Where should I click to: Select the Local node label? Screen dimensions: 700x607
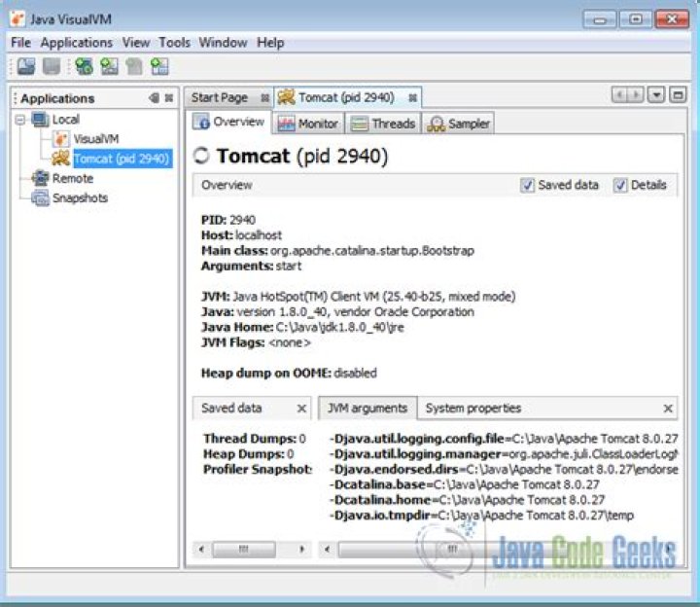point(66,120)
